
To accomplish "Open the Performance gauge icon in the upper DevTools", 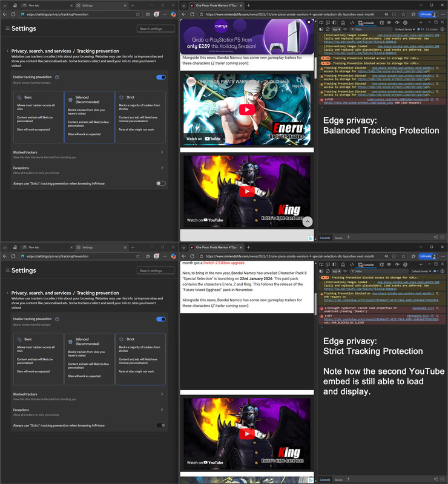I will 397,22.
